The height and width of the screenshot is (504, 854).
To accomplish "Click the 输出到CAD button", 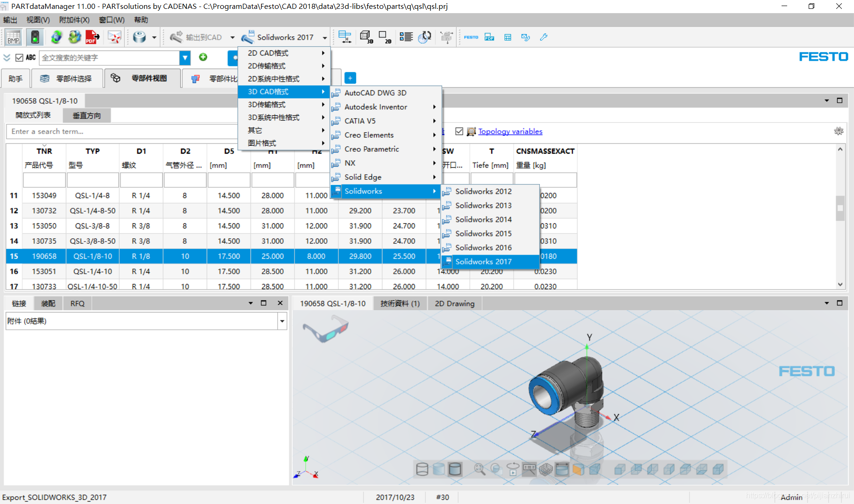I will (x=196, y=37).
